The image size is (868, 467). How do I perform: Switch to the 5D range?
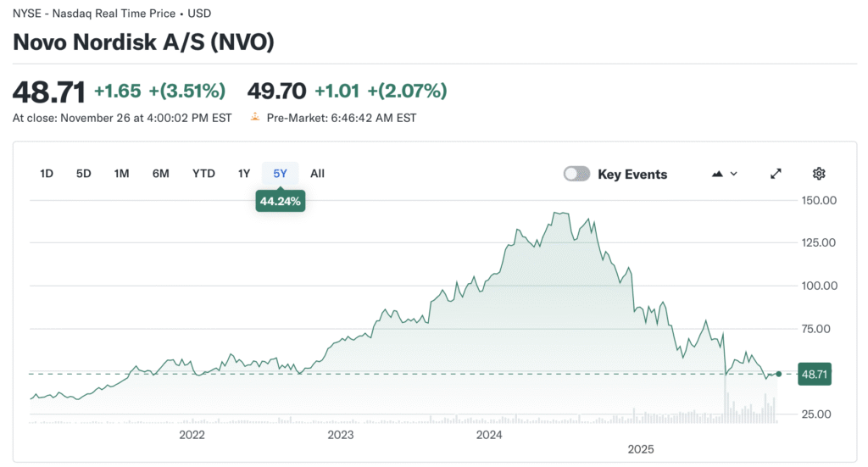click(x=83, y=174)
